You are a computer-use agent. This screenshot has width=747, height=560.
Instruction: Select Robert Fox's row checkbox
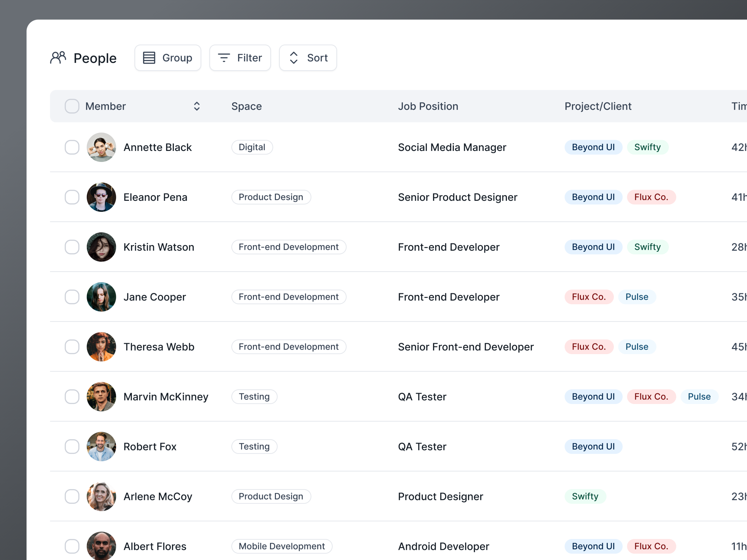click(x=71, y=446)
